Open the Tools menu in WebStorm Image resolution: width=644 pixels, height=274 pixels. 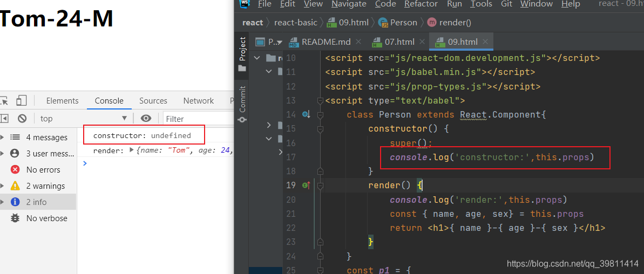482,4
